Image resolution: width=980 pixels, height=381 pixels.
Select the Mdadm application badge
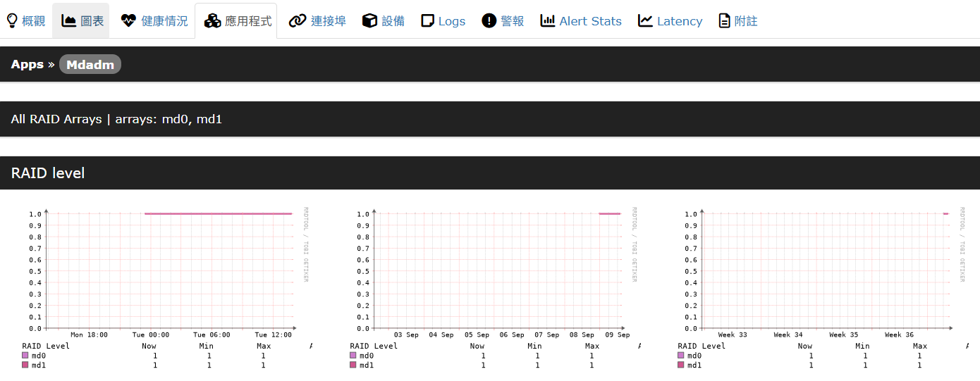(x=90, y=64)
